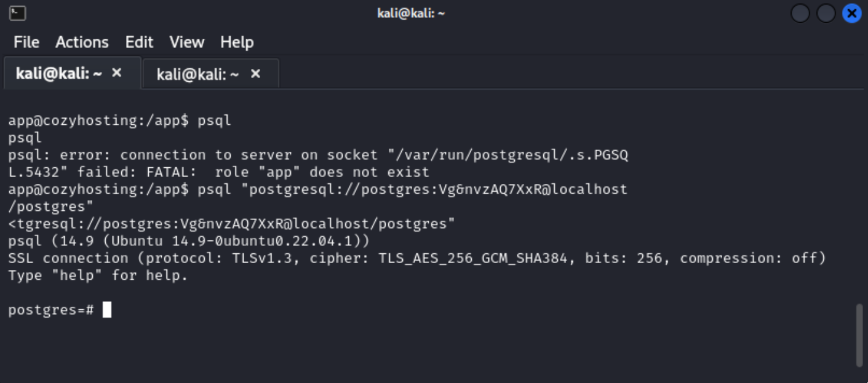The width and height of the screenshot is (868, 383).
Task: Click the kali@kali: ~ window title text
Action: [x=411, y=14]
